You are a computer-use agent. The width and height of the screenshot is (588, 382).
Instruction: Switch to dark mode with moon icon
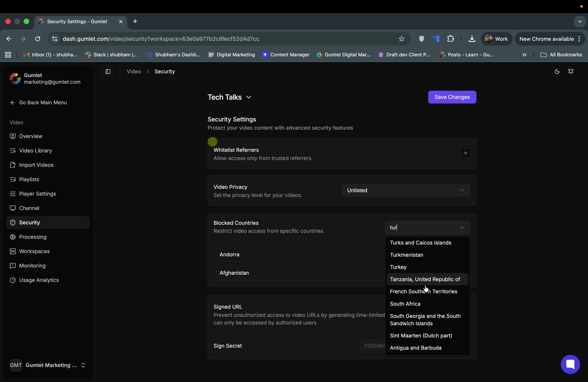coord(557,72)
